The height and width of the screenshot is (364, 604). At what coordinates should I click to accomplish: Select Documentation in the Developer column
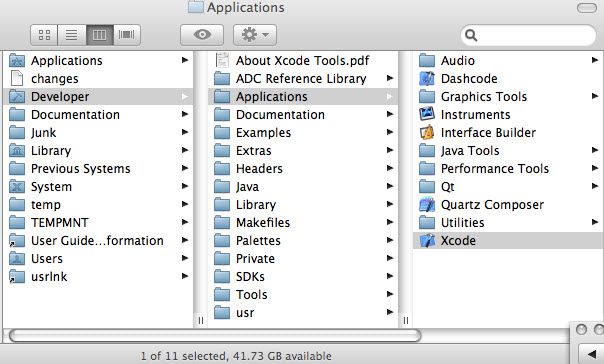[303, 114]
